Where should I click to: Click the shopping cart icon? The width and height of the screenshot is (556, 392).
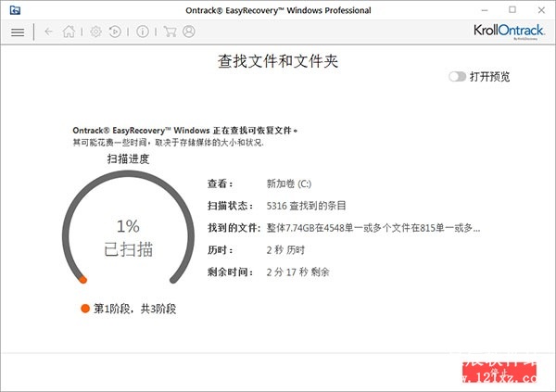(x=170, y=32)
